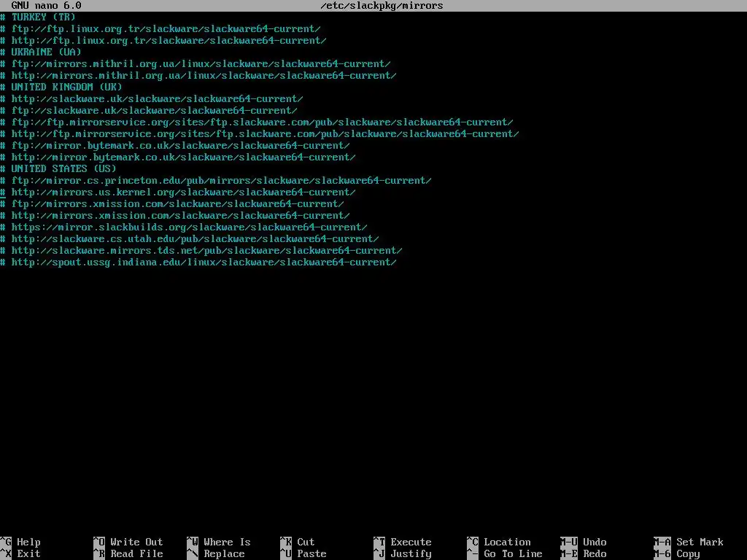Click the Where Is shortcut label
This screenshot has width=747, height=560.
coord(227,542)
